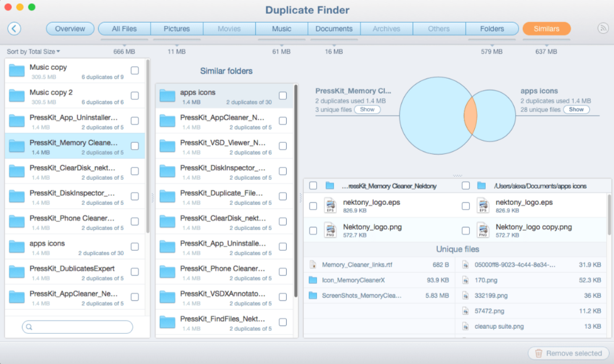Click the Similar folders list scrollbar
The height and width of the screenshot is (364, 614).
(x=296, y=191)
